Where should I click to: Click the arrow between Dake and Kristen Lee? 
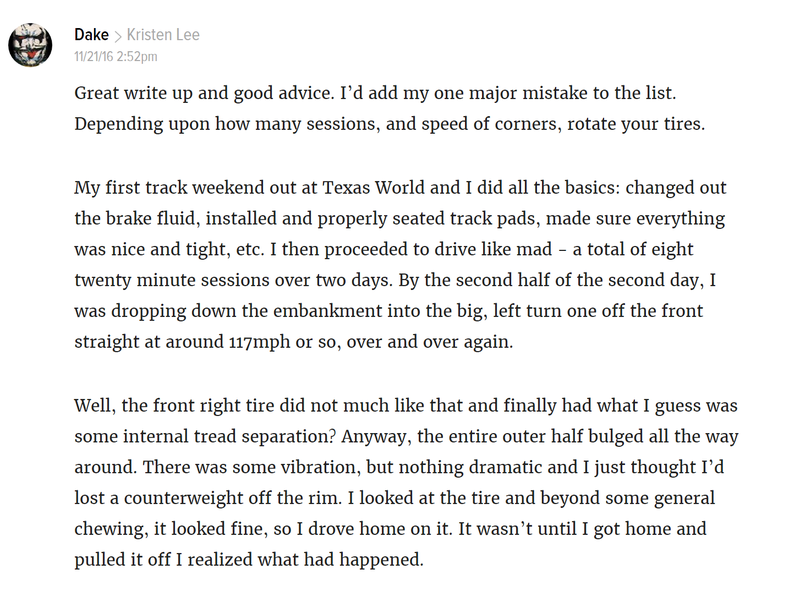118,36
